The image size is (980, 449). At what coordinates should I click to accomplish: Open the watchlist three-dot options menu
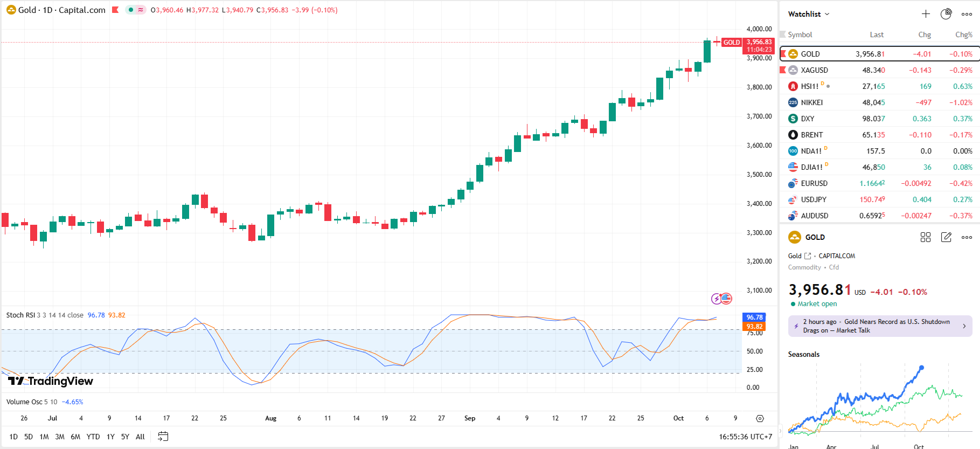tap(967, 14)
